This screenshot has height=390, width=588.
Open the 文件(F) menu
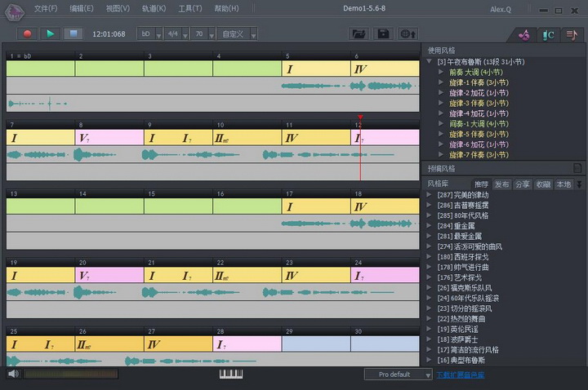pyautogui.click(x=46, y=8)
